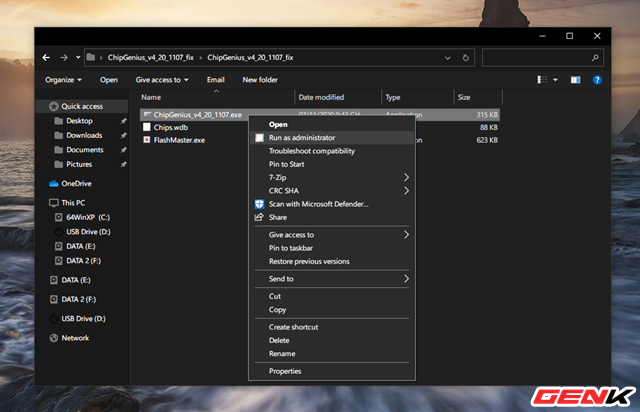The width and height of the screenshot is (640, 412).
Task: Select the FlashMaster.exe file
Action: pos(179,140)
